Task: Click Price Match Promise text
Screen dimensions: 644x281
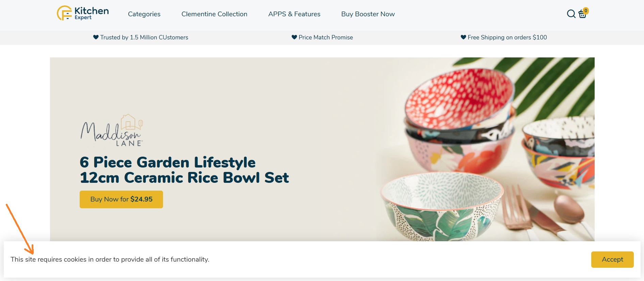Action: (x=326, y=37)
